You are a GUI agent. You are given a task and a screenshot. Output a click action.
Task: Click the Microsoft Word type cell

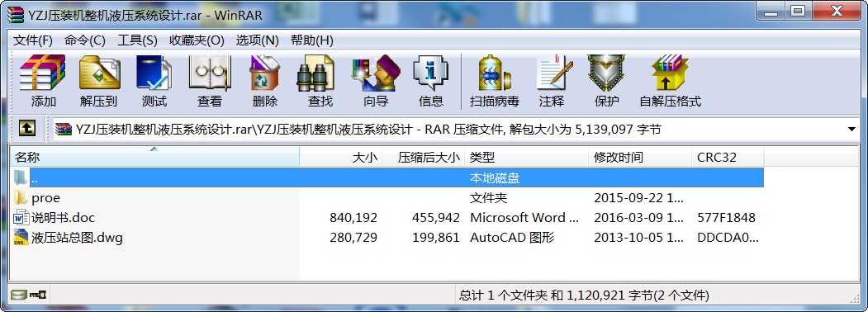[x=524, y=217]
